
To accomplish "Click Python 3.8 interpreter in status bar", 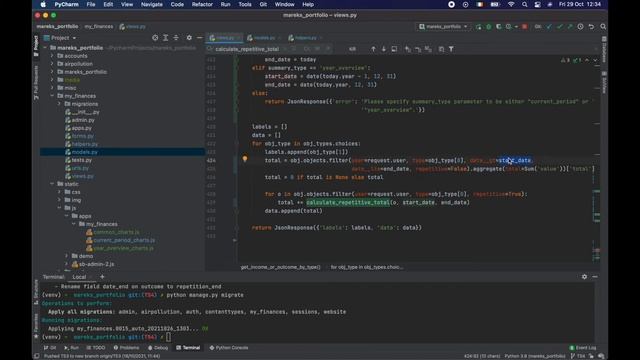I will (x=535, y=356).
